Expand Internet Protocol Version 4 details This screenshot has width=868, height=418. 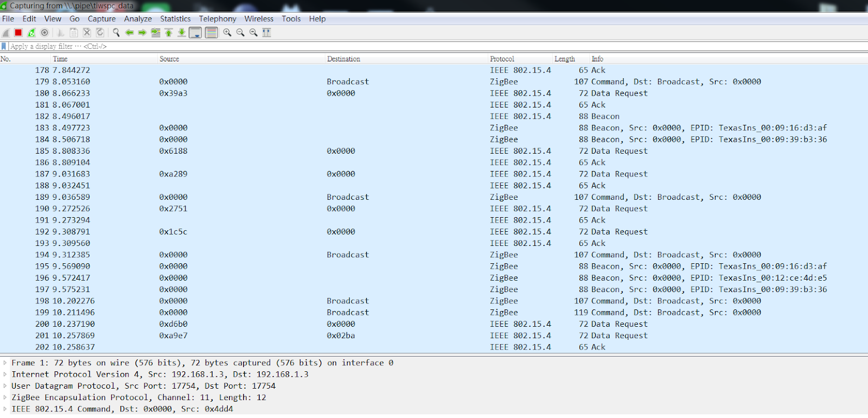pyautogui.click(x=5, y=374)
